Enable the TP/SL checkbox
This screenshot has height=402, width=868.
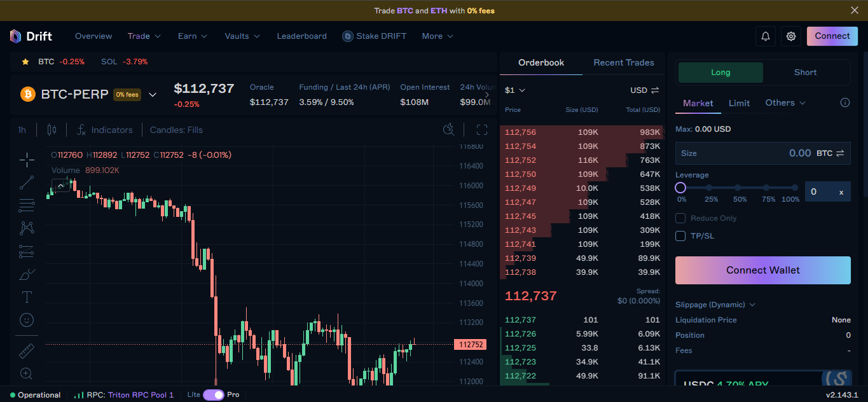(x=680, y=236)
